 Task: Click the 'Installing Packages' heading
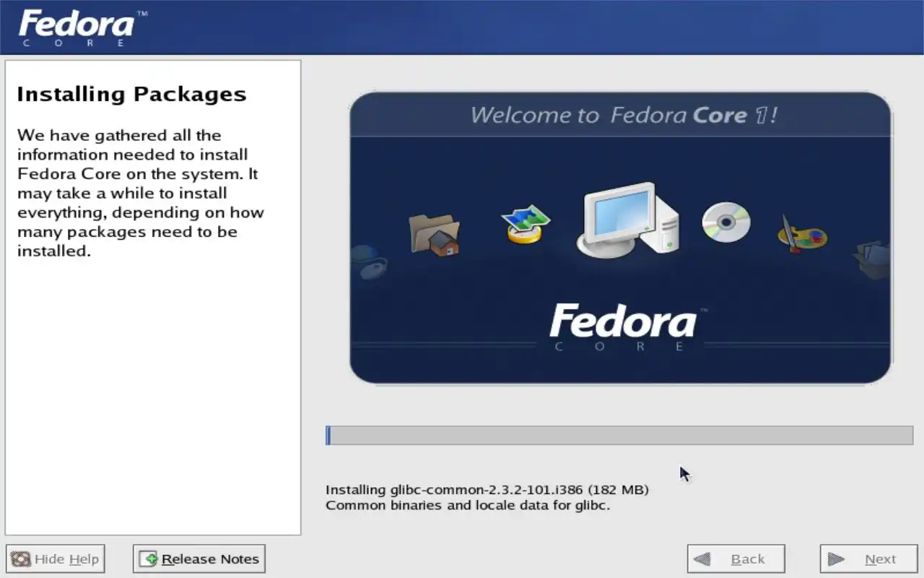tap(131, 94)
